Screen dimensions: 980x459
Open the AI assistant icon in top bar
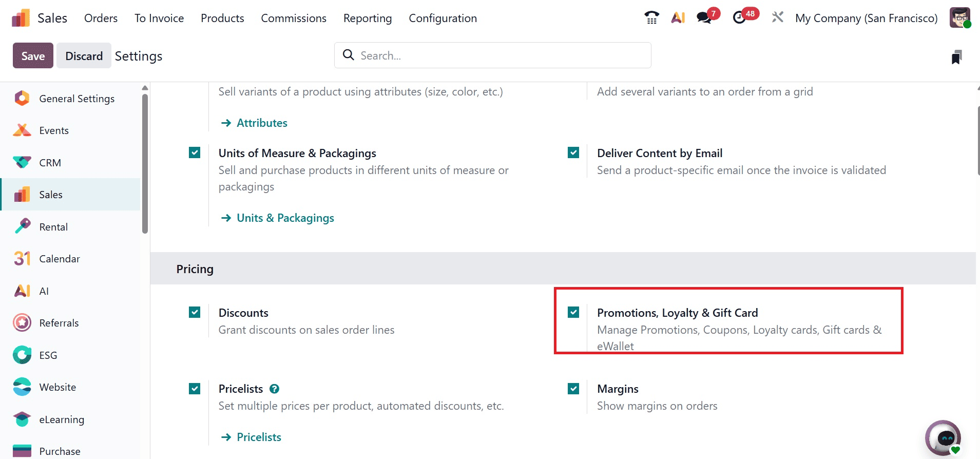pos(678,18)
